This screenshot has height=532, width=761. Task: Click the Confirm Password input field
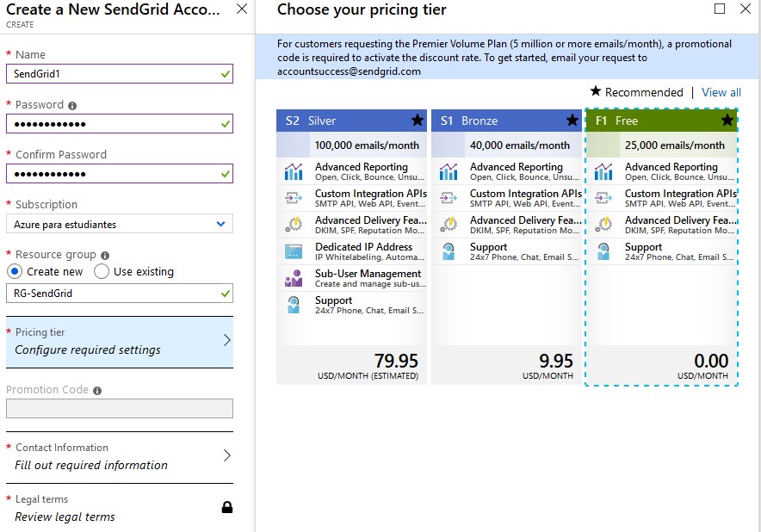tap(120, 174)
